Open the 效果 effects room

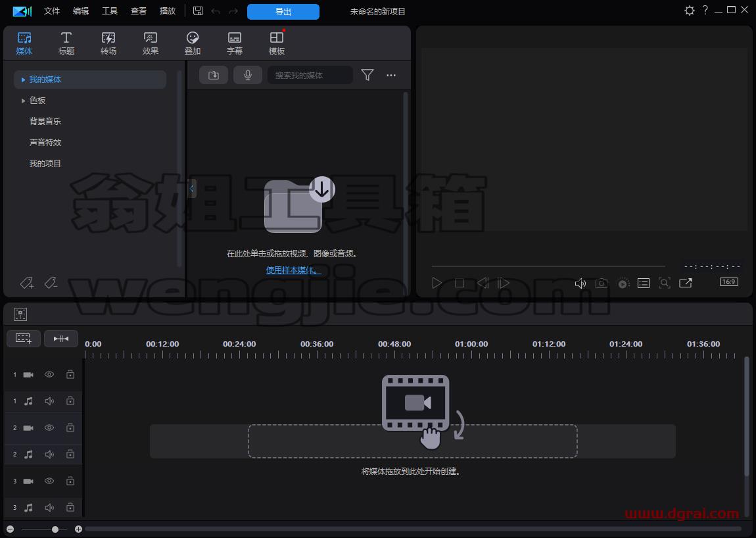pyautogui.click(x=151, y=43)
